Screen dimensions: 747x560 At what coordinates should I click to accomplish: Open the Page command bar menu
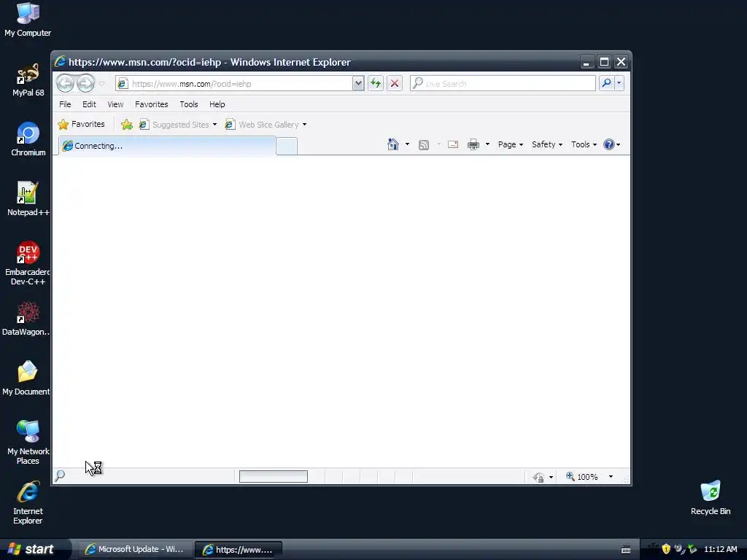point(510,144)
